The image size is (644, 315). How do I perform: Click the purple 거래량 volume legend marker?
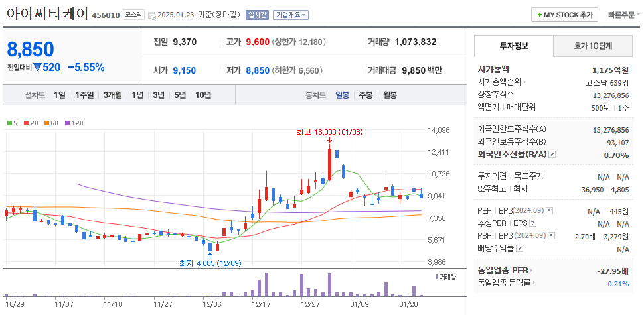point(438,277)
